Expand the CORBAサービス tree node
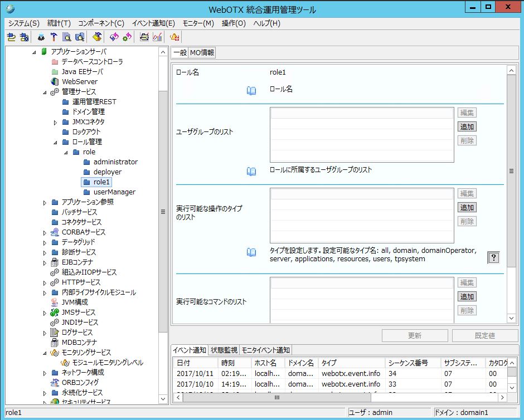Image resolution: width=524 pixels, height=420 pixels. point(45,232)
